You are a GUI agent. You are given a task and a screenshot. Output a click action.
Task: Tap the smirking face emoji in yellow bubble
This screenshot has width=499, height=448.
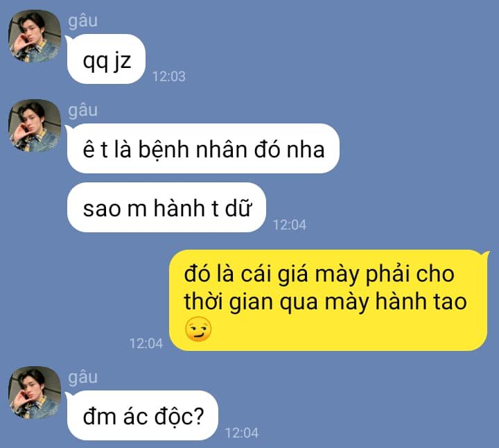coord(198,329)
